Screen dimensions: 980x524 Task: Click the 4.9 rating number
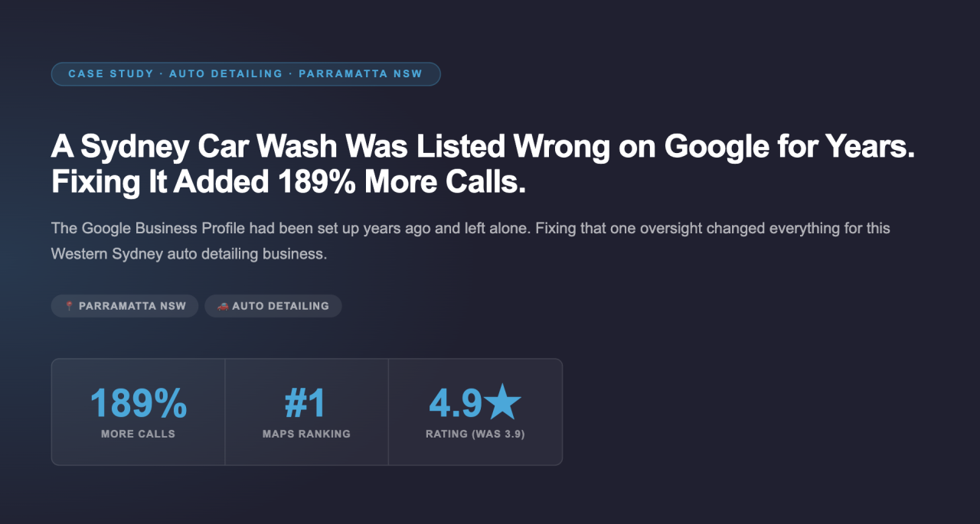coord(455,403)
